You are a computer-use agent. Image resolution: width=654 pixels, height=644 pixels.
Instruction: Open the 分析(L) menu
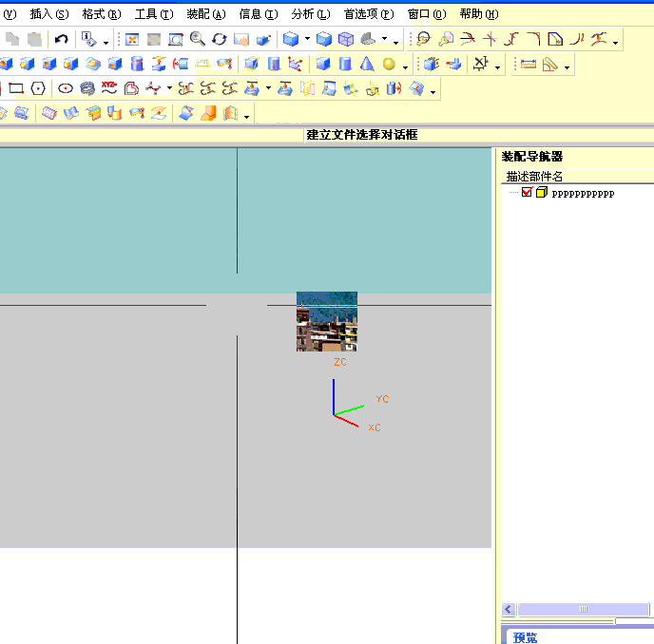(x=311, y=14)
